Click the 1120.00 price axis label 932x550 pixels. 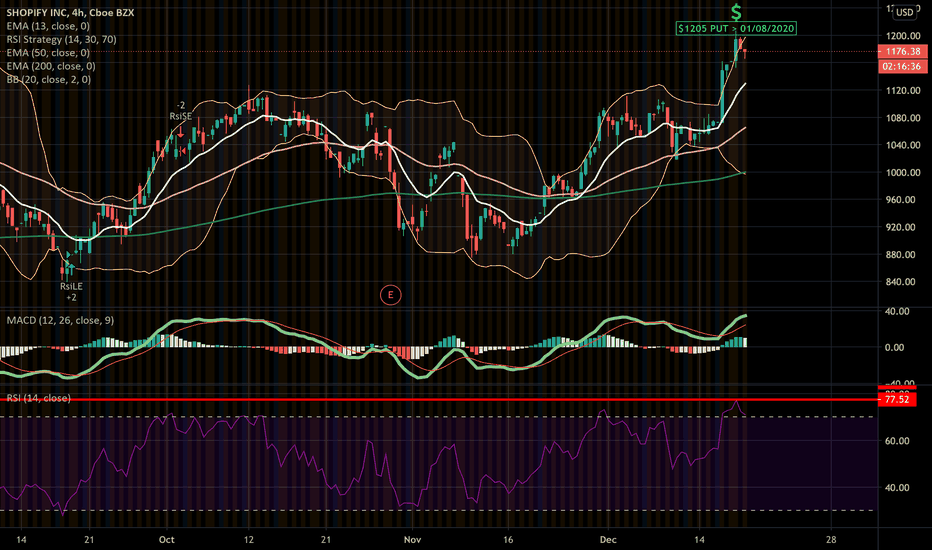point(903,90)
